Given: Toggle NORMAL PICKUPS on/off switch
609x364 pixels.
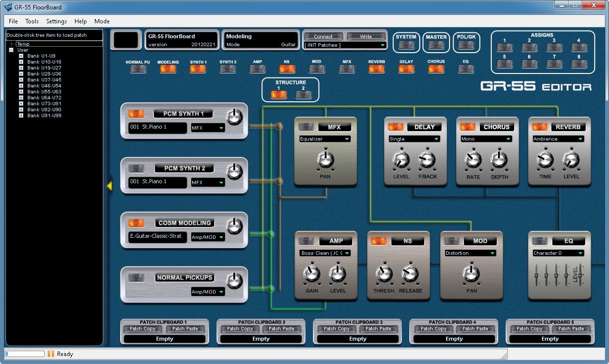Looking at the screenshot, I should (x=137, y=278).
